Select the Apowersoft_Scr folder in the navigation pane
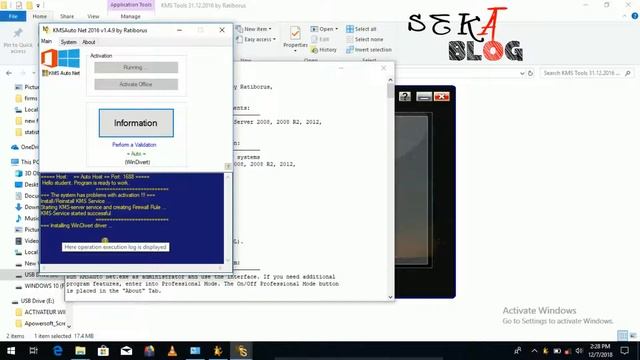This screenshot has width=640, height=360. click(40, 323)
